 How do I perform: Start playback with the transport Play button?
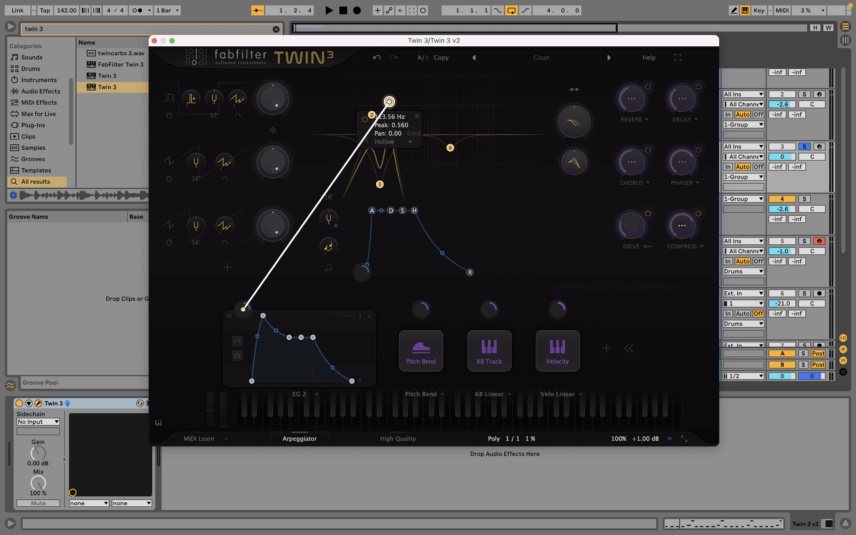tap(329, 10)
